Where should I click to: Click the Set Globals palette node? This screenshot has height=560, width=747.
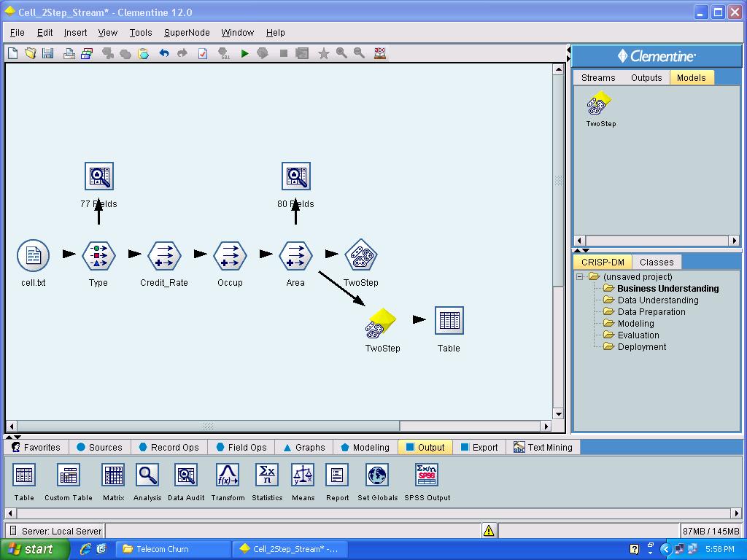[377, 475]
